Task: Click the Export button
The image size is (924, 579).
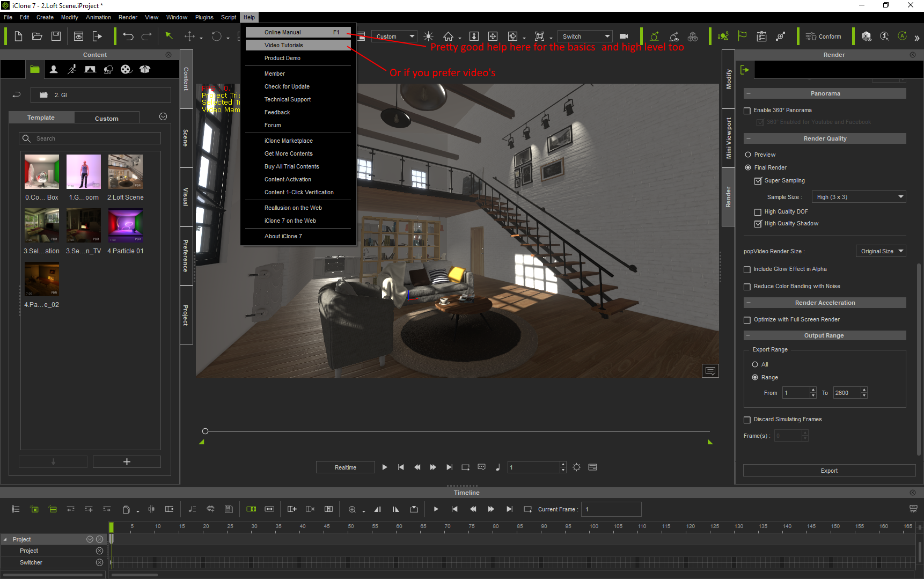Action: coord(829,471)
